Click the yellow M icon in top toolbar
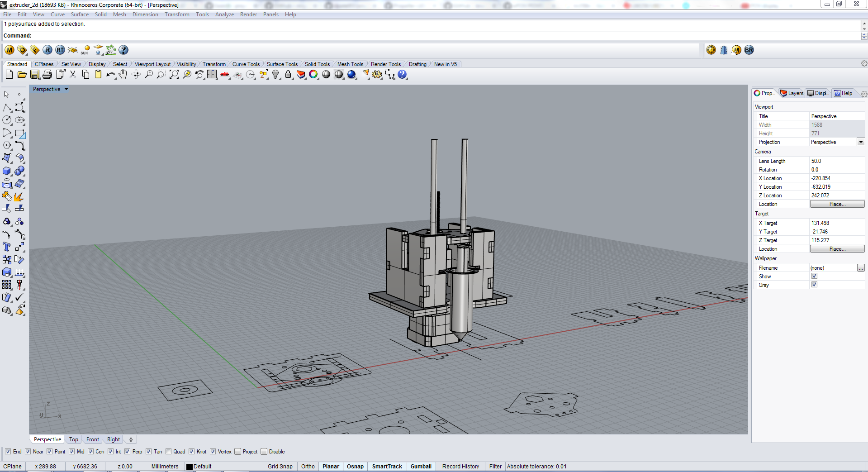This screenshot has width=868, height=472. pyautogui.click(x=9, y=50)
